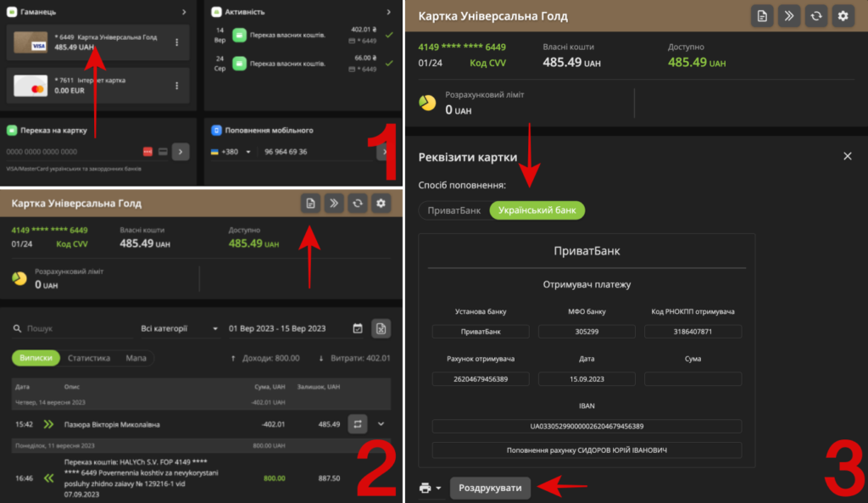Click the green Гаманець widget icon
This screenshot has height=503, width=868.
12,12
